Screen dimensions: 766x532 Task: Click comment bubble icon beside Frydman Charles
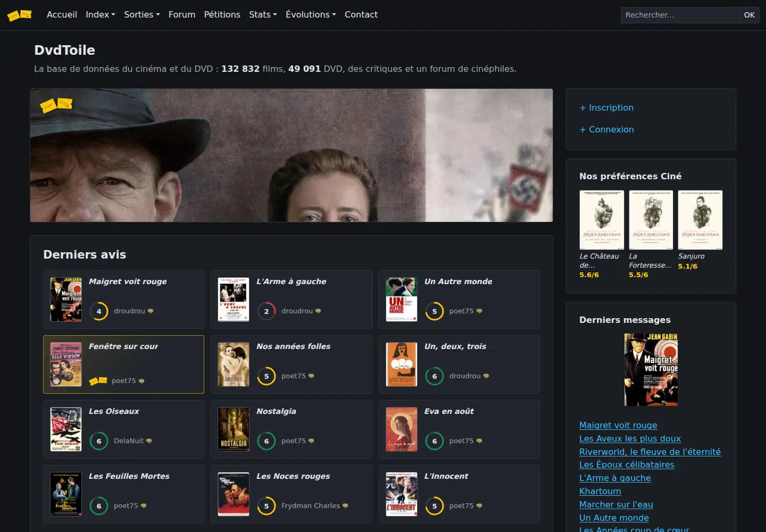345,506
